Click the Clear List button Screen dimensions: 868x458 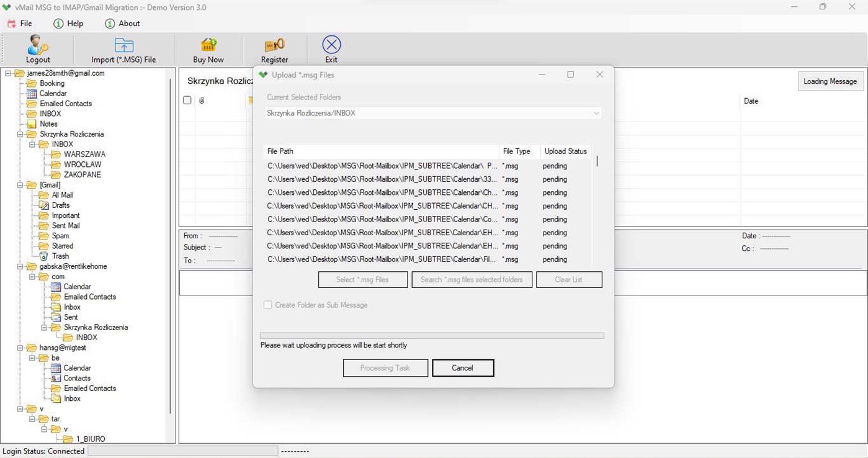(569, 280)
